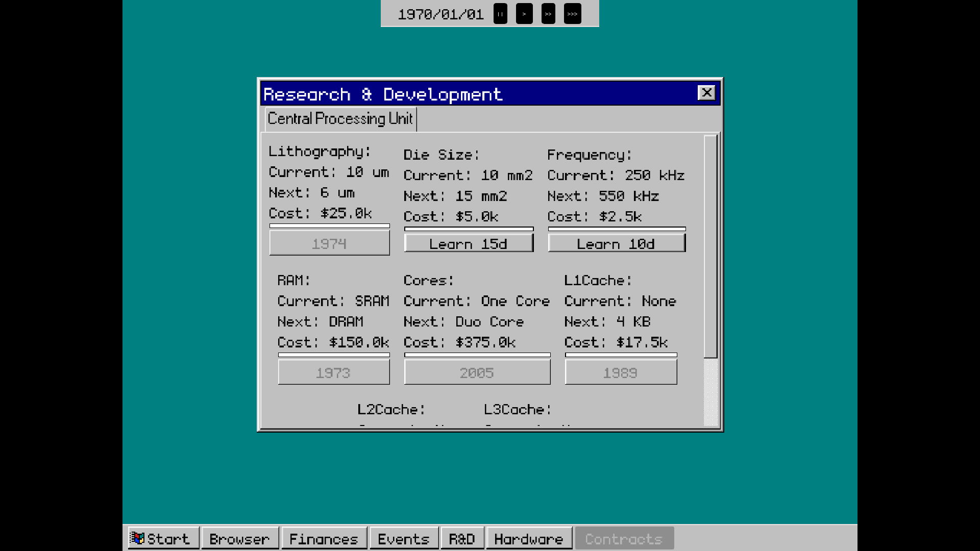The height and width of the screenshot is (551, 980).
Task: Click the locked 1974 lithography button
Action: point(329,243)
